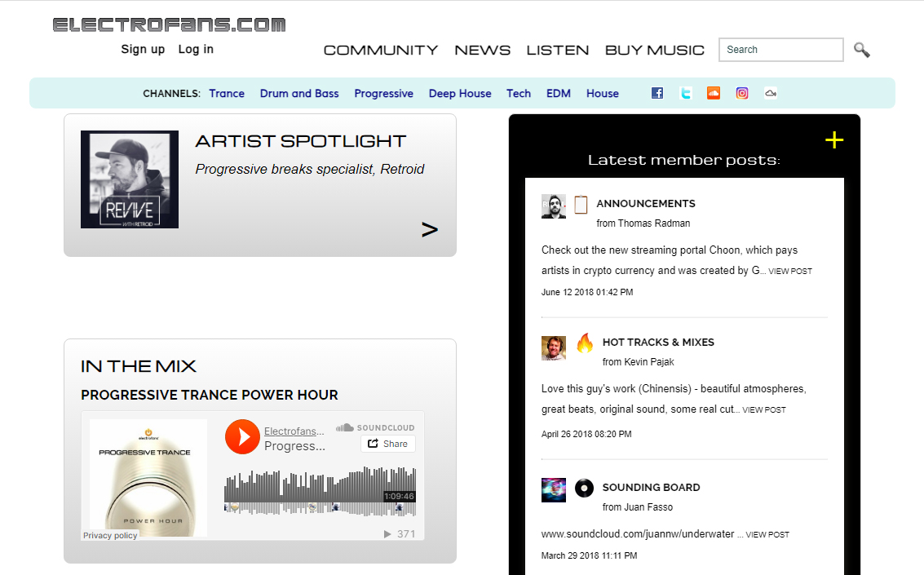Open the LISTEN menu
Image resolution: width=924 pixels, height=575 pixels.
(x=558, y=50)
